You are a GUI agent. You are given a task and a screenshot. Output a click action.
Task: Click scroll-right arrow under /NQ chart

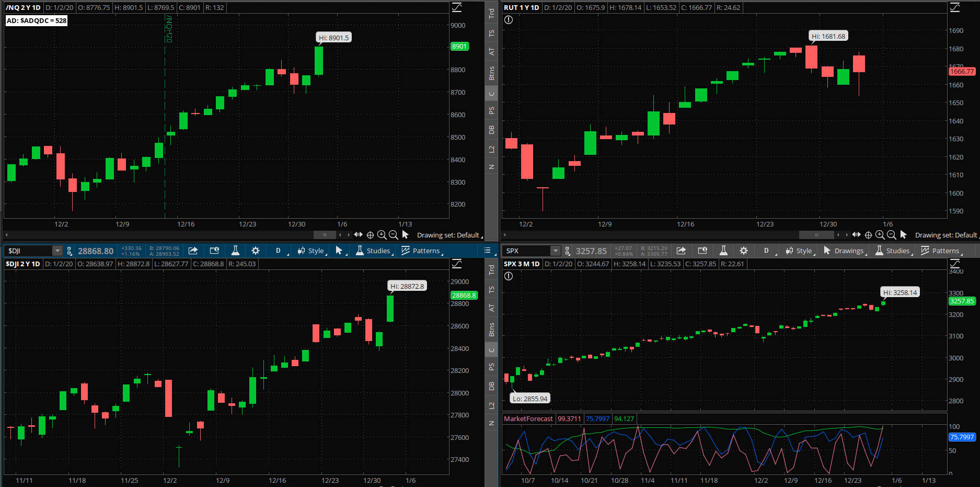[x=349, y=235]
